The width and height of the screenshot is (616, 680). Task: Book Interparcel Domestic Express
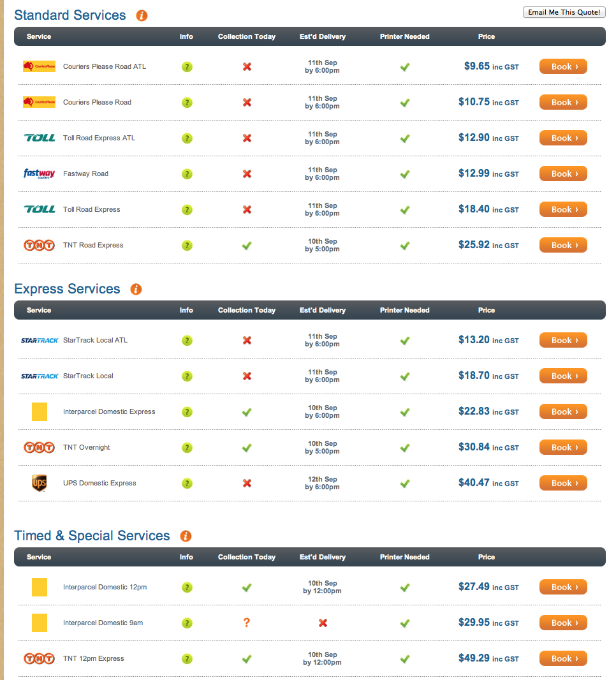coord(563,411)
